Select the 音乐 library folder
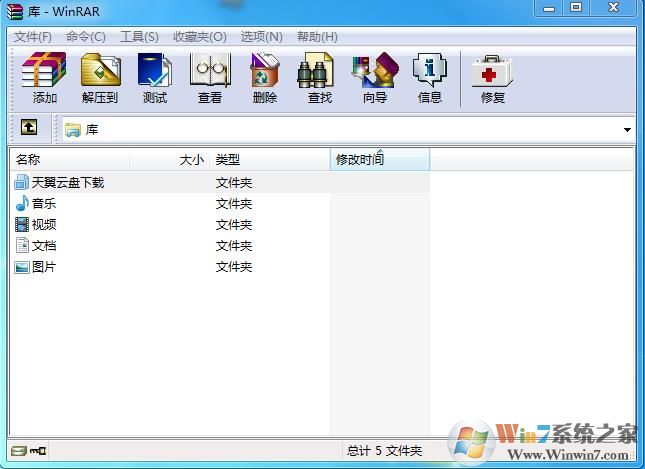Viewport: 645px width, 469px height. pos(44,204)
